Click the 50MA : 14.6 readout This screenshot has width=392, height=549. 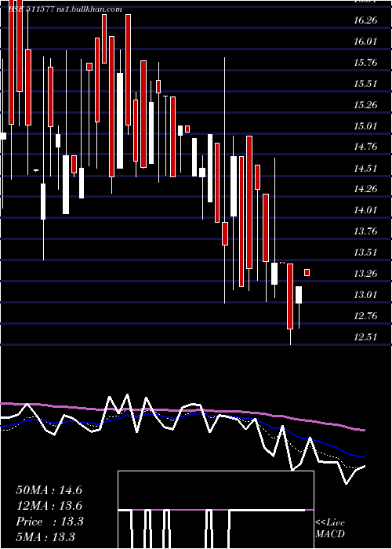(49, 490)
